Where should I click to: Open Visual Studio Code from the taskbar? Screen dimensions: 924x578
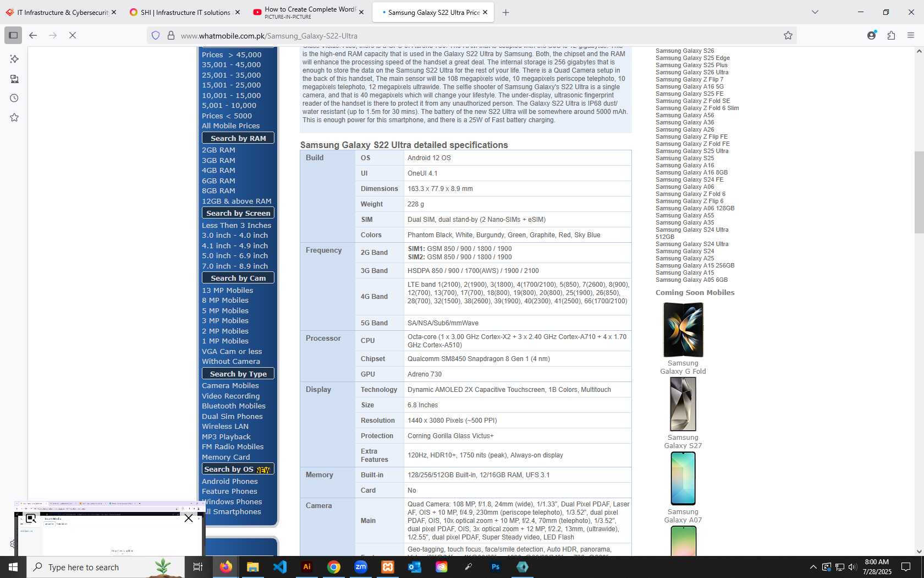click(280, 566)
